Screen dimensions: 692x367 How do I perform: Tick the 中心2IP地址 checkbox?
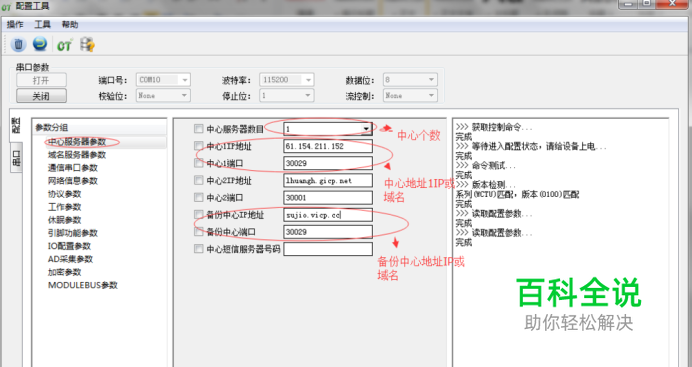(x=199, y=180)
